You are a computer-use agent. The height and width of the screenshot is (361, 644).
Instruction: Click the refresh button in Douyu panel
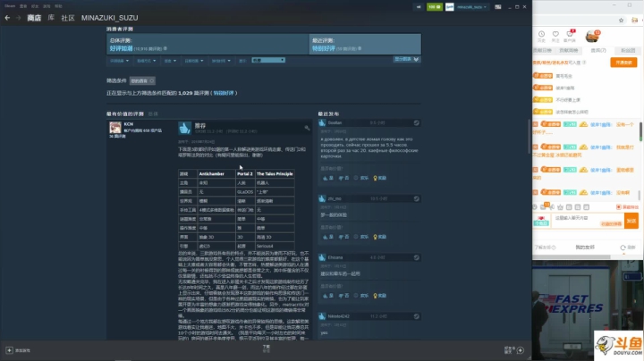(x=627, y=248)
